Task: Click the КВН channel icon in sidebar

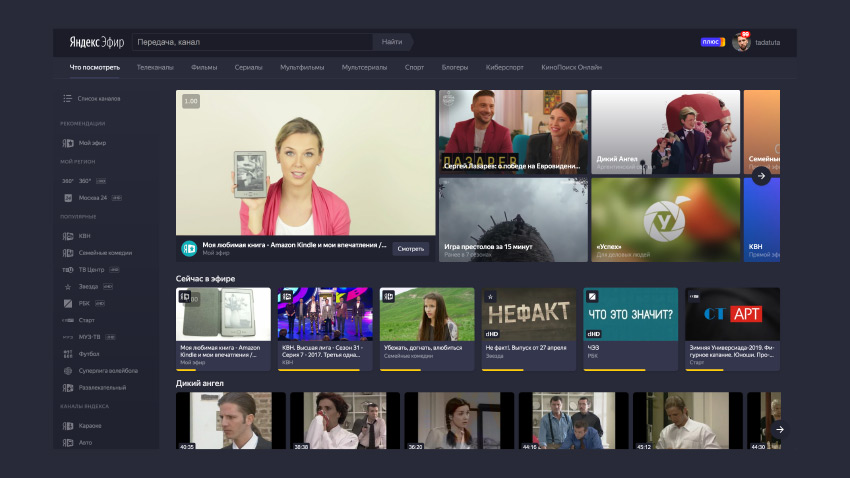Action: pyautogui.click(x=68, y=236)
